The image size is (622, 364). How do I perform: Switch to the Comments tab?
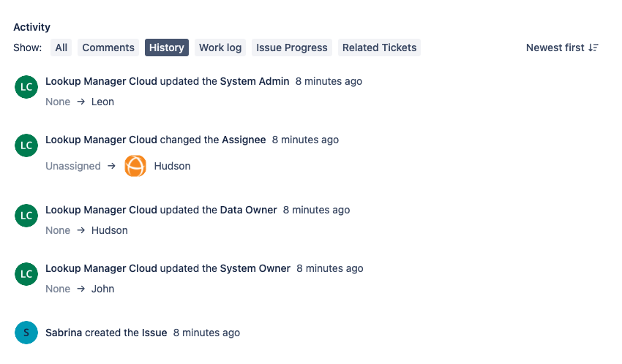(x=108, y=48)
